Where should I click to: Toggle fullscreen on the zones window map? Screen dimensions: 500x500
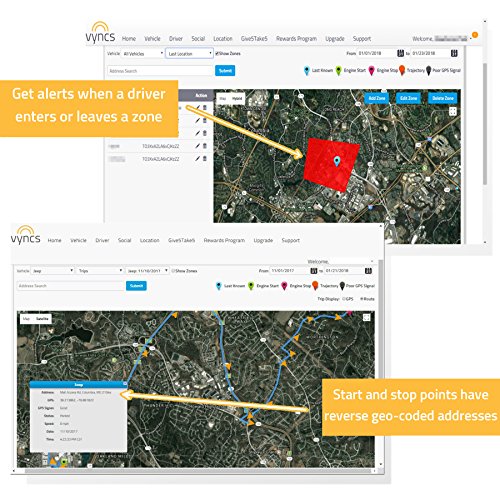tap(453, 111)
